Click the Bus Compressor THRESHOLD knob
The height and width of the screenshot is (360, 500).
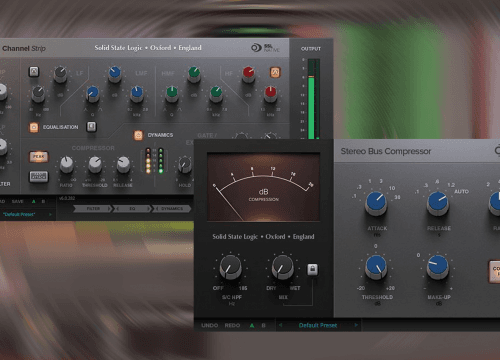[x=376, y=267]
